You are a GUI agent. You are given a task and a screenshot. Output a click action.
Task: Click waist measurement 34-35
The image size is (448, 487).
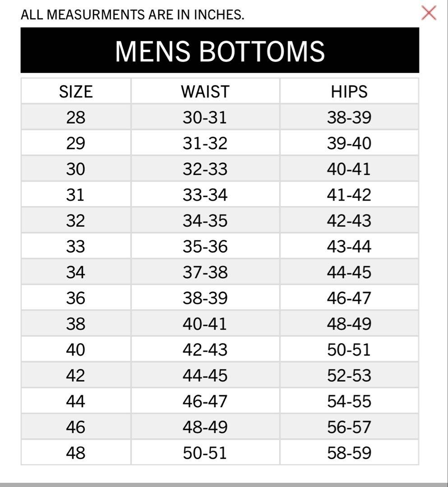click(x=205, y=221)
